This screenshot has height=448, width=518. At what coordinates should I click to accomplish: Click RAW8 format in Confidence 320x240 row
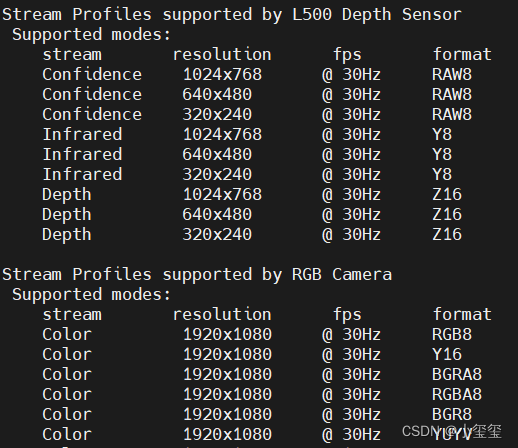pyautogui.click(x=452, y=114)
